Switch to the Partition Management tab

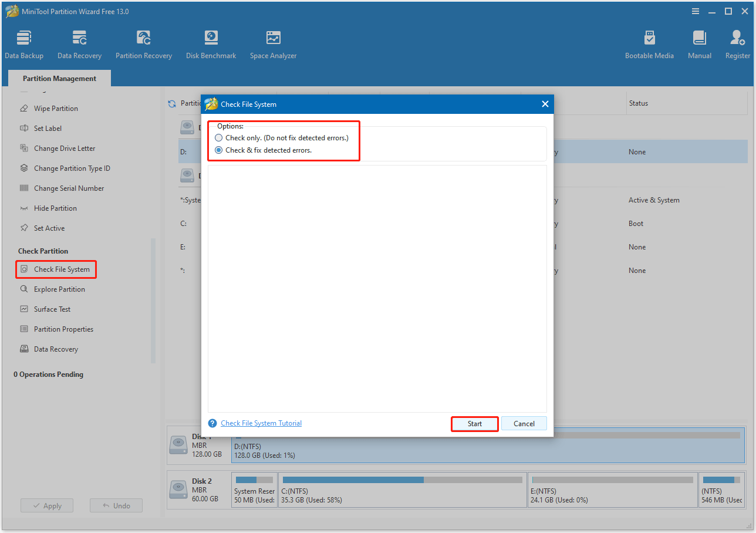(x=59, y=78)
